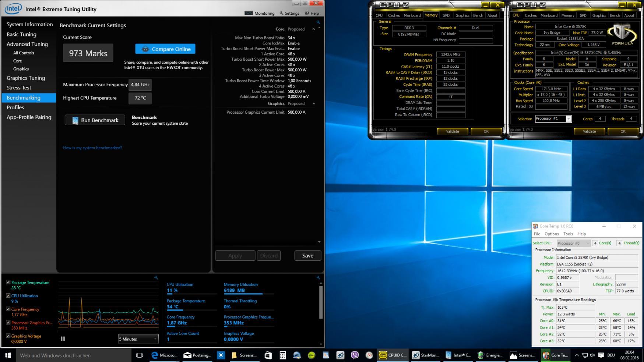Open the volume control in system tray
Image resolution: width=644 pixels, height=362 pixels.
point(592,355)
